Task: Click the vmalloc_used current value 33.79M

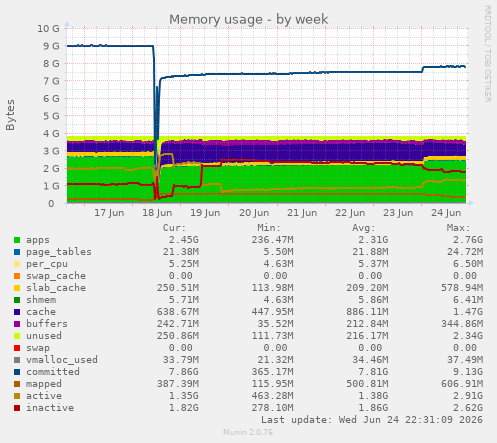Action: click(x=181, y=360)
